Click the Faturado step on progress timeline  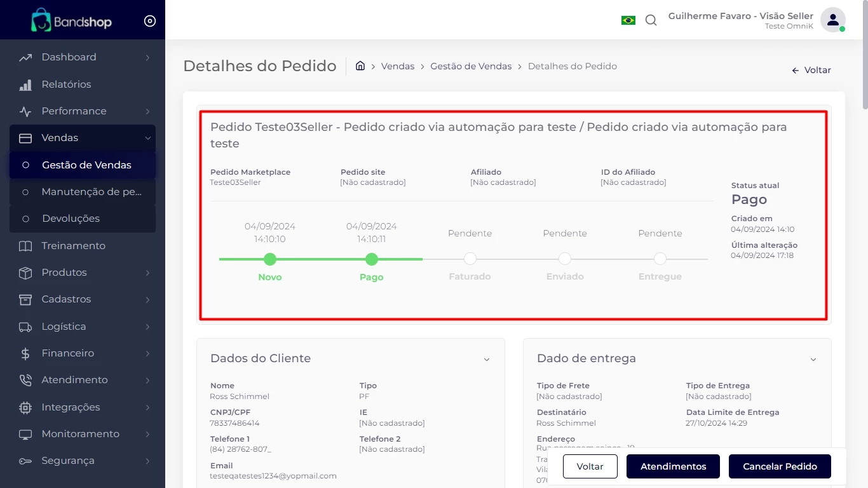coord(470,259)
